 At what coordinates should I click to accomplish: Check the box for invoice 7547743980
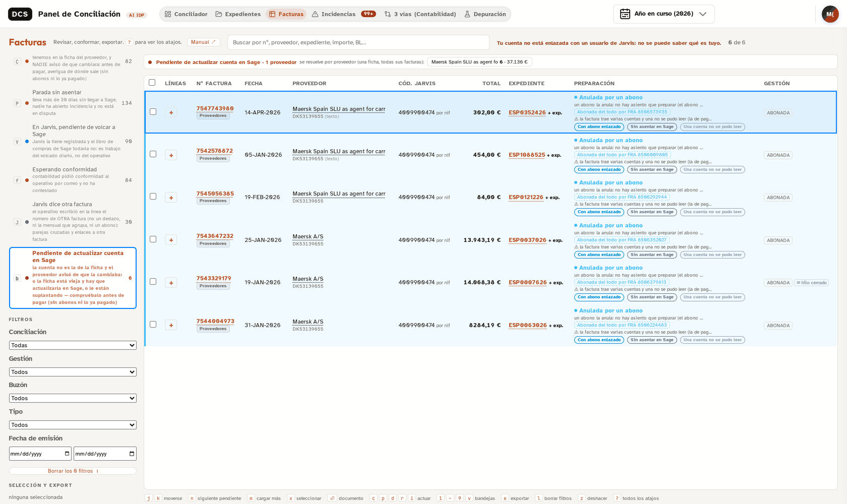pos(153,112)
